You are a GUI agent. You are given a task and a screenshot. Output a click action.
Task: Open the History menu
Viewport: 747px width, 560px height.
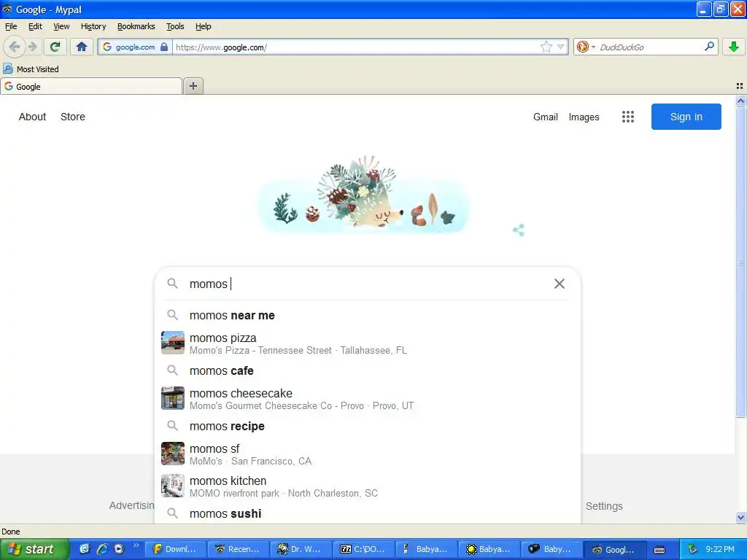point(93,26)
